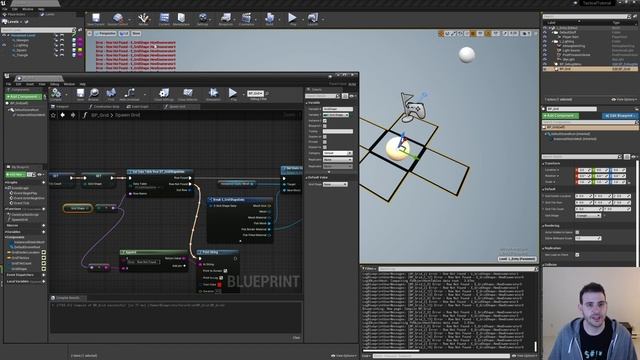The width and height of the screenshot is (640, 360).
Task: Click the Perspective viewport mode button
Action: (x=105, y=33)
